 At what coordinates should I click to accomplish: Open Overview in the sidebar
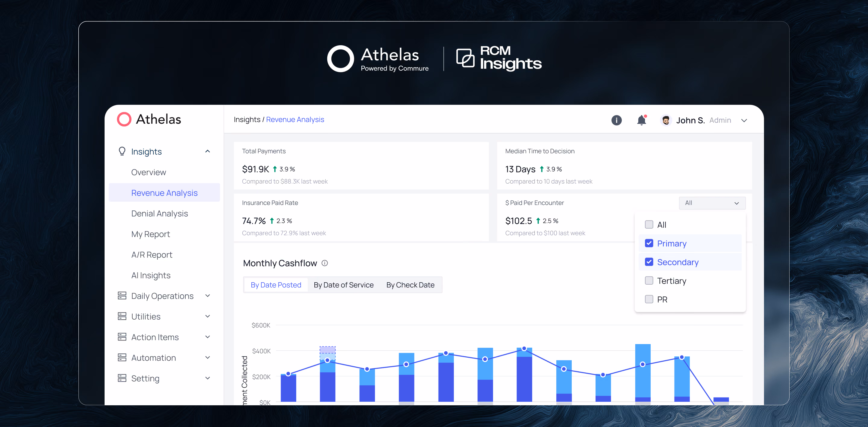[149, 172]
